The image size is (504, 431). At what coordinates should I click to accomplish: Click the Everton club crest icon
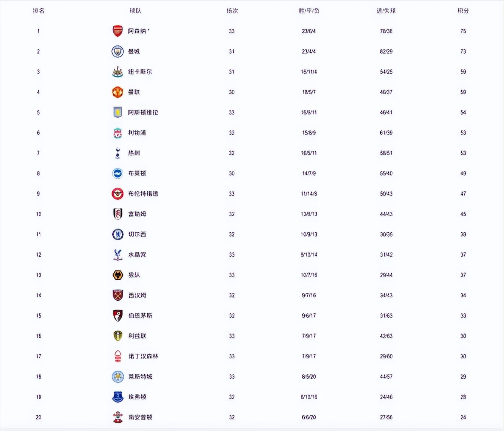click(118, 397)
